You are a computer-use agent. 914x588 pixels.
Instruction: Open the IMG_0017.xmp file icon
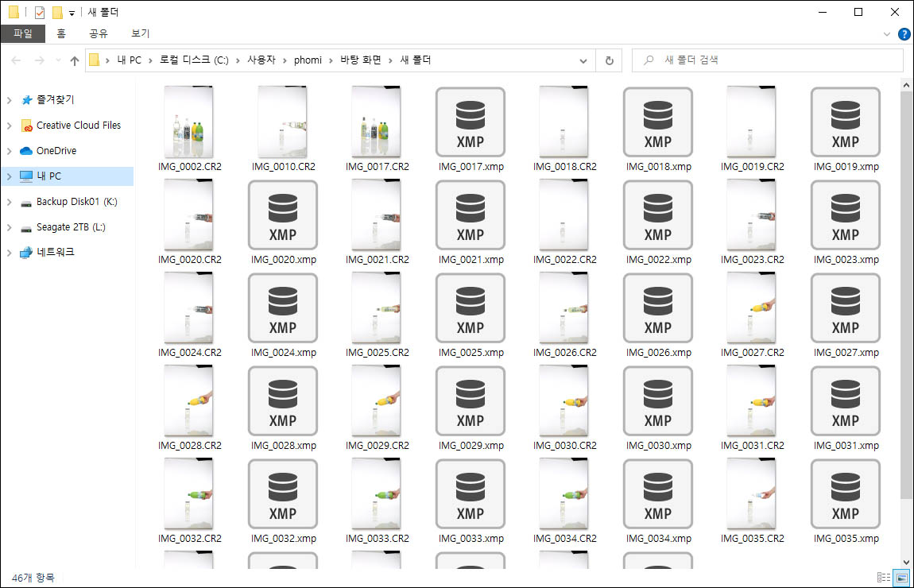[x=471, y=122]
